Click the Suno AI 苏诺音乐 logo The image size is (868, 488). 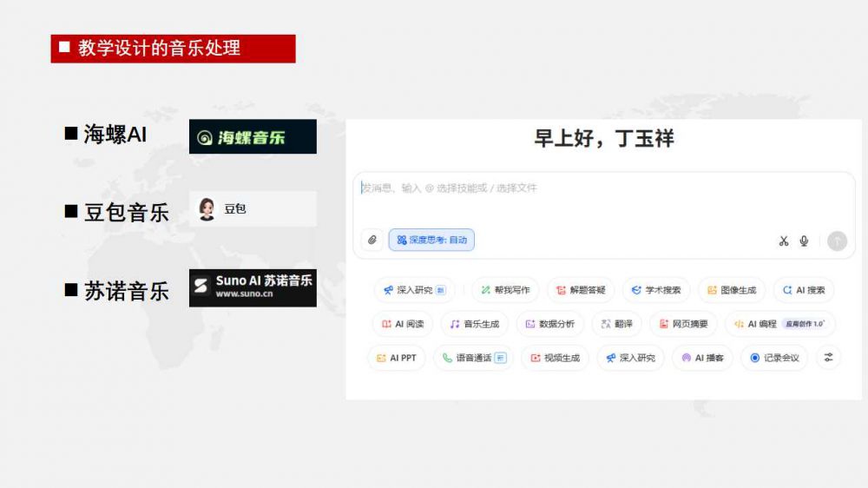[253, 287]
